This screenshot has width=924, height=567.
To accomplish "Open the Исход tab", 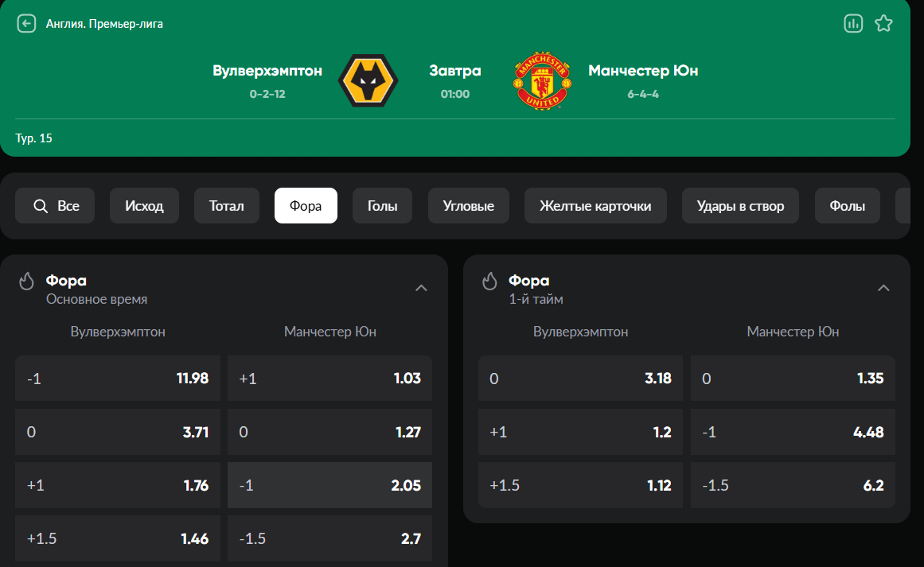I will coord(144,206).
